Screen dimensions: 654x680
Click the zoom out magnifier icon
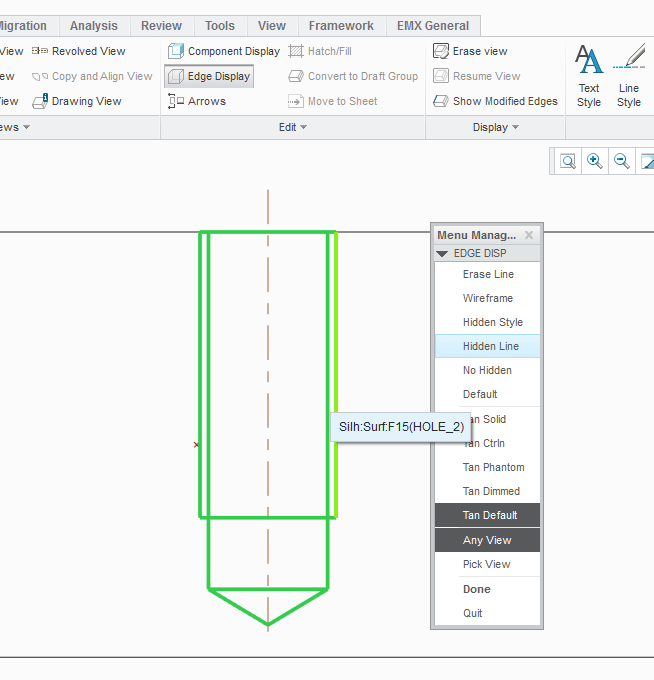click(622, 161)
